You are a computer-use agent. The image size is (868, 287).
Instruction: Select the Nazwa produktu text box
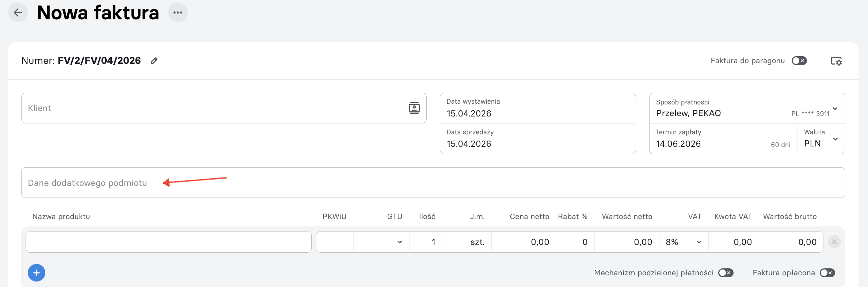tap(168, 242)
